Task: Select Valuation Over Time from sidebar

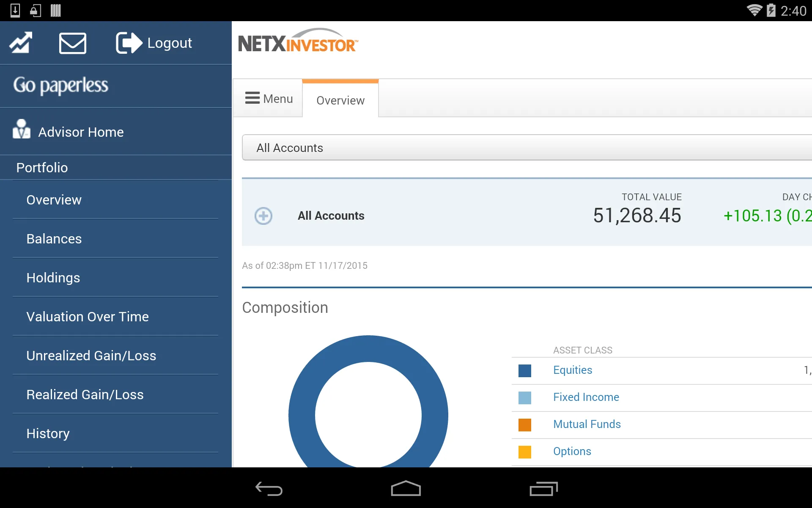Action: tap(88, 317)
